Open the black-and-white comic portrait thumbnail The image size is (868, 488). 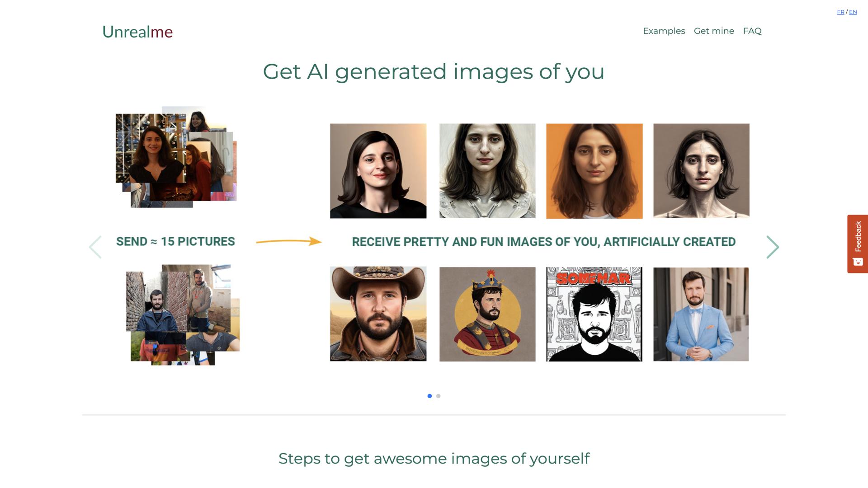594,314
